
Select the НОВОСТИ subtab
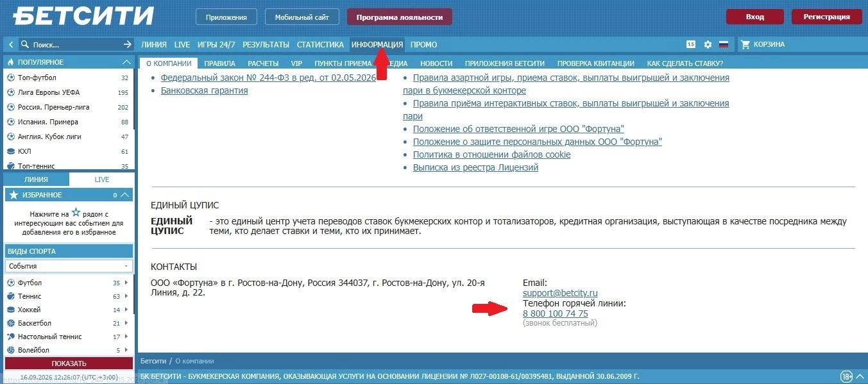436,63
